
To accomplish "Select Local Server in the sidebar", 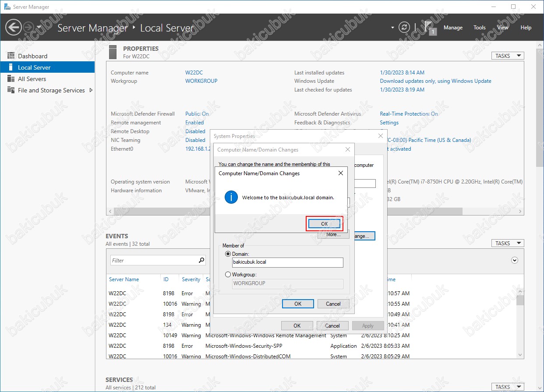I will click(47, 67).
